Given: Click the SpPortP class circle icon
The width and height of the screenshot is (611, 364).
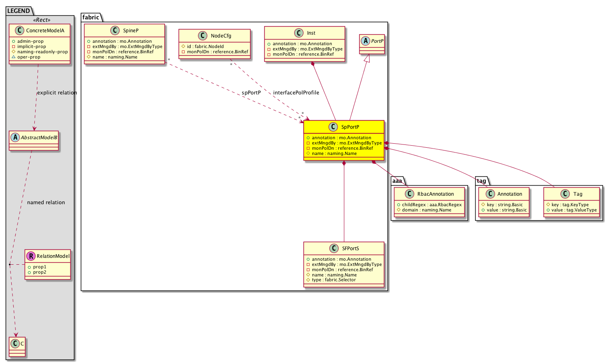Looking at the screenshot, I should [333, 127].
